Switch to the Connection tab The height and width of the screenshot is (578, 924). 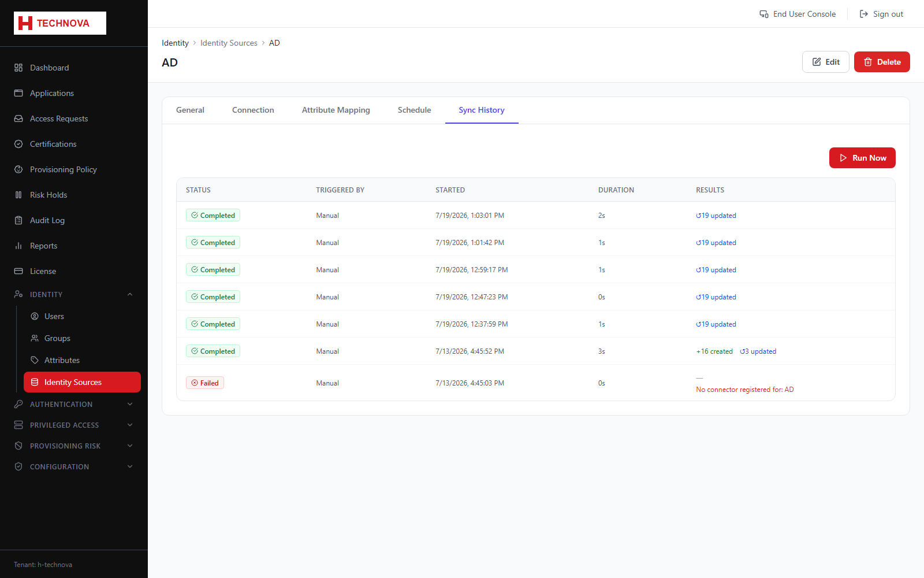(x=253, y=110)
